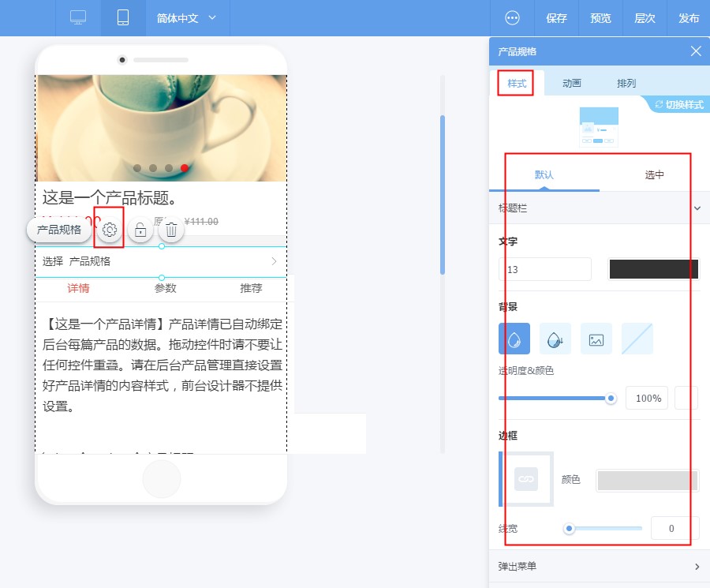Open the more options ellipsis menu
Screen dimensions: 710x588
[512, 18]
